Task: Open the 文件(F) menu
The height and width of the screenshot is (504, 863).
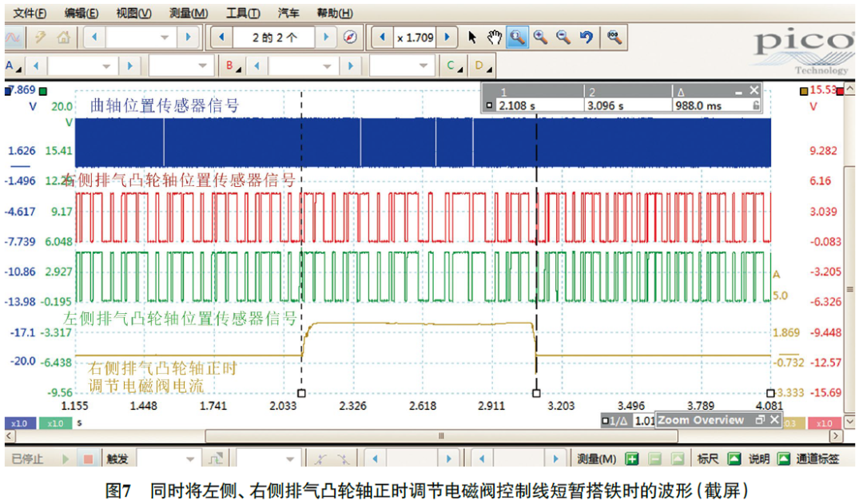Action: click(x=30, y=13)
